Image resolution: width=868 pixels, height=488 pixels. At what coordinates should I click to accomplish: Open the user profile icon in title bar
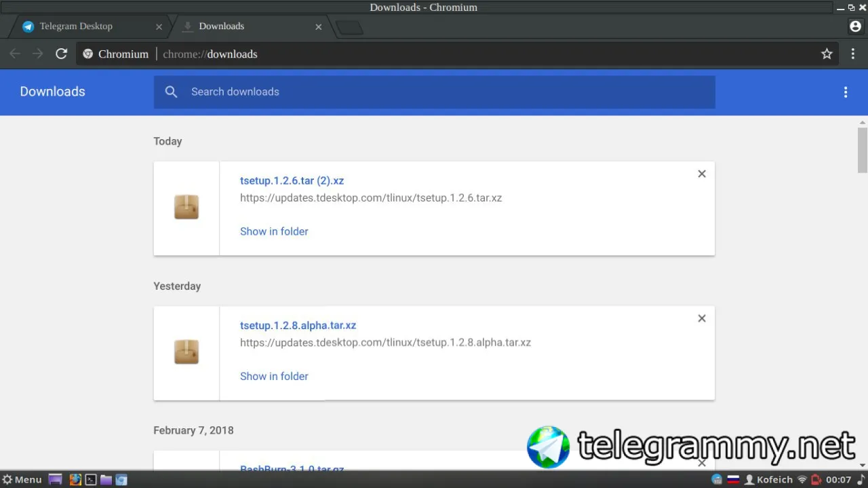(855, 26)
